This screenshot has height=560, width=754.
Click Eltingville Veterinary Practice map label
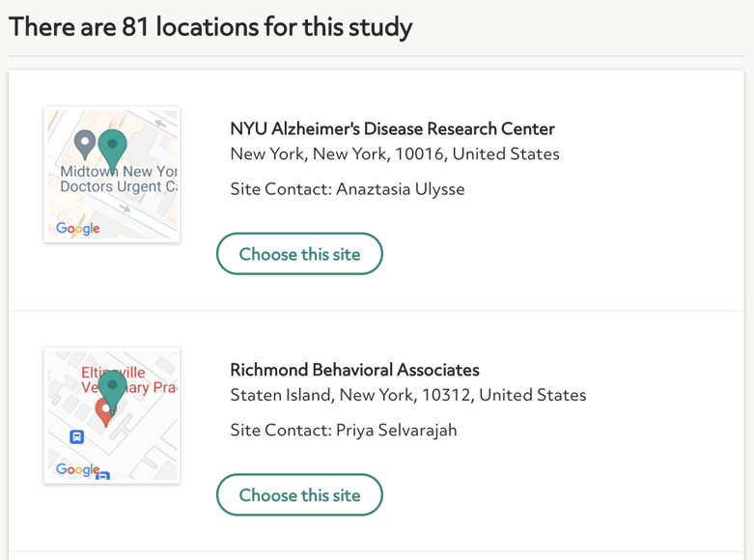128,380
